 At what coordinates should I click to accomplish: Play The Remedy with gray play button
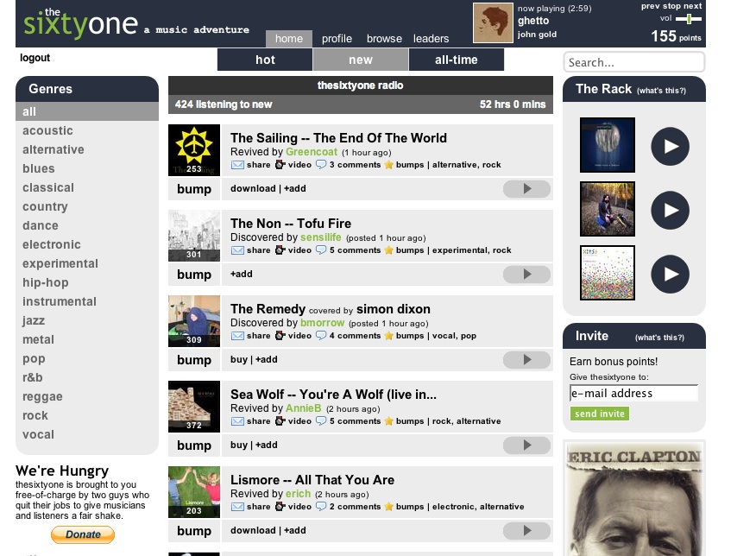point(526,360)
